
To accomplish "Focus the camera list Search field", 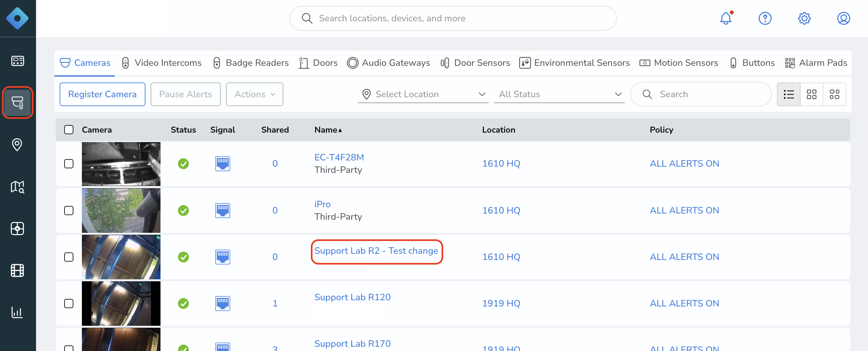I will pyautogui.click(x=701, y=94).
